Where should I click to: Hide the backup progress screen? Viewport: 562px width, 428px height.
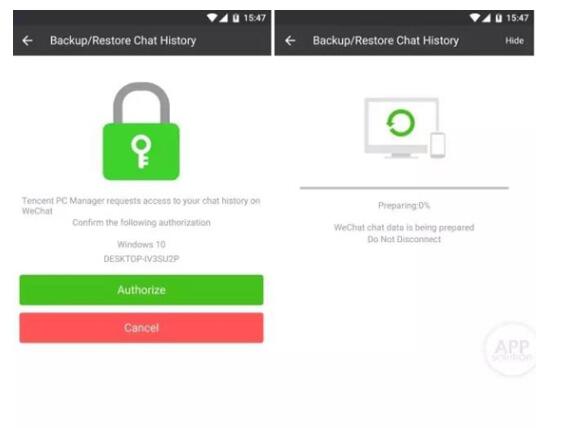[x=514, y=41]
